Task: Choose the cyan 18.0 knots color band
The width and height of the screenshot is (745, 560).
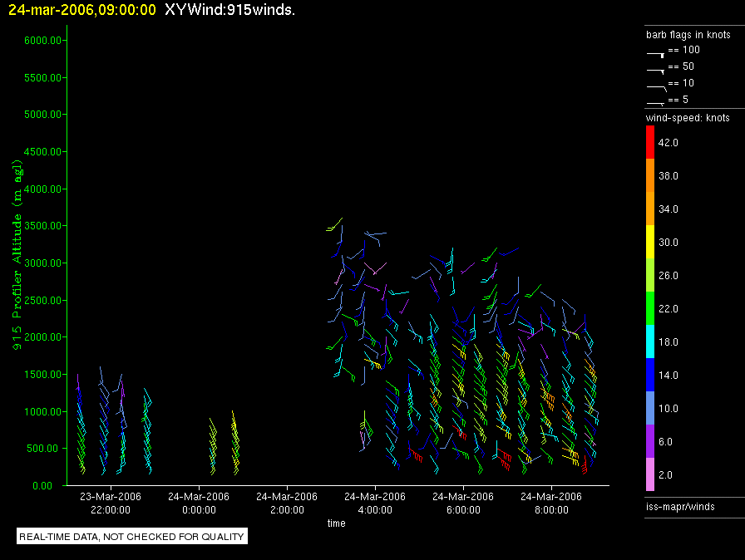Action: point(650,342)
